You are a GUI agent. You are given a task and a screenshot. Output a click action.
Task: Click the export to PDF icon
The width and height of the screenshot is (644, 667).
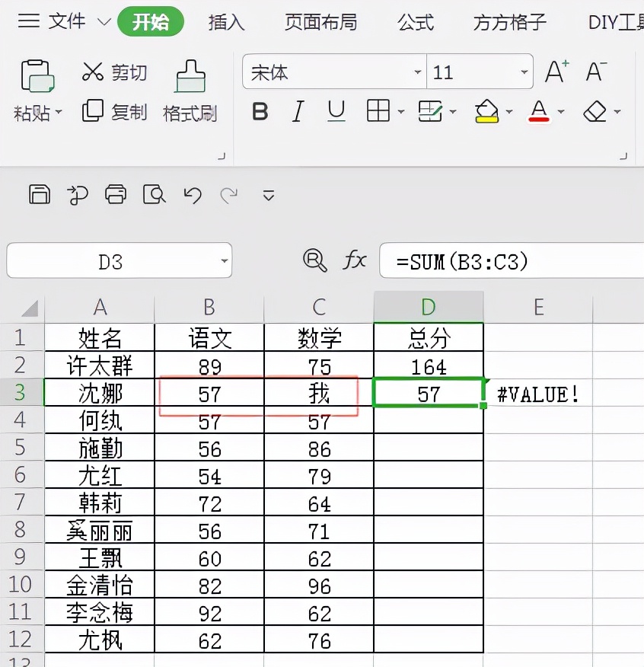point(78,195)
